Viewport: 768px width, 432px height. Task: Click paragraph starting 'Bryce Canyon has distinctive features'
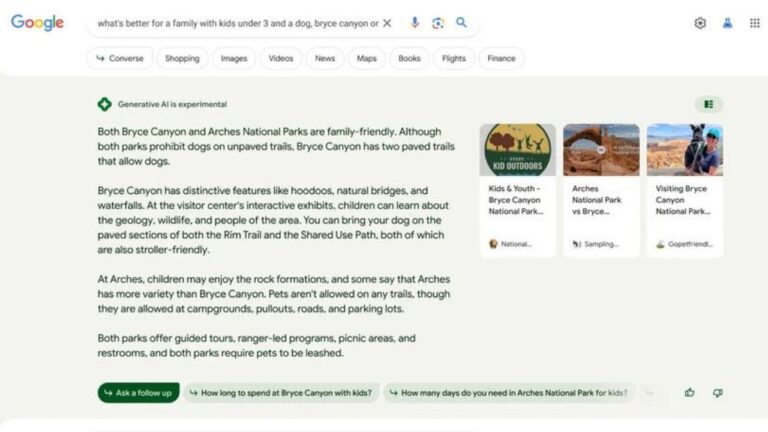(x=273, y=220)
